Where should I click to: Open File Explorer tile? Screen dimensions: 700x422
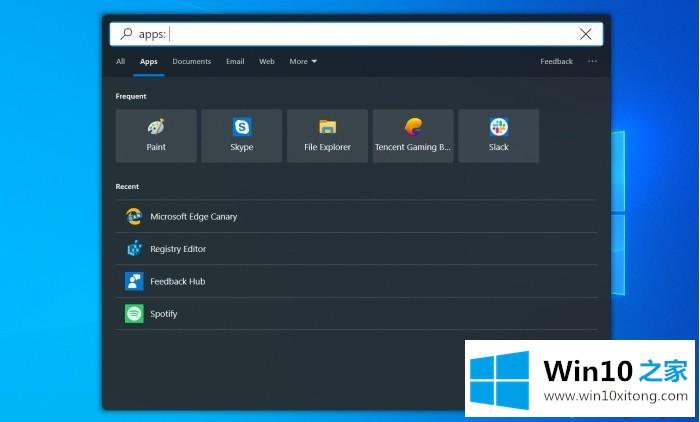[327, 136]
